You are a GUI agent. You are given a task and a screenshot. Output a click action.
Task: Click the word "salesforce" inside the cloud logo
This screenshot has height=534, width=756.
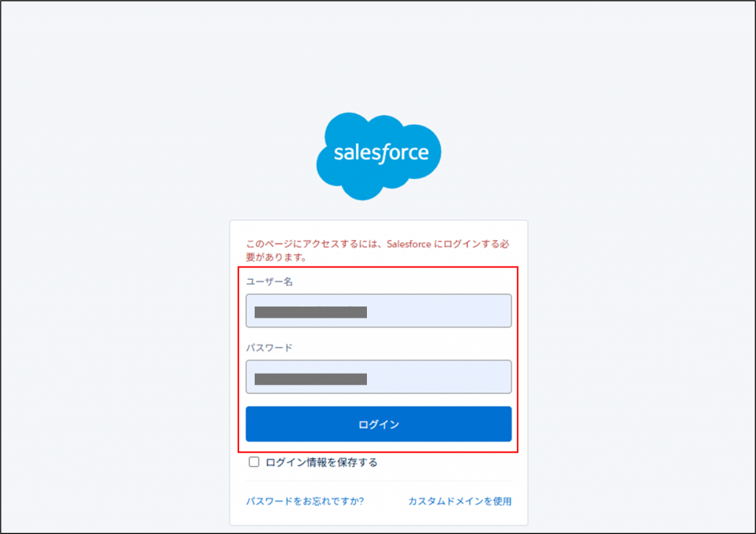click(x=380, y=153)
